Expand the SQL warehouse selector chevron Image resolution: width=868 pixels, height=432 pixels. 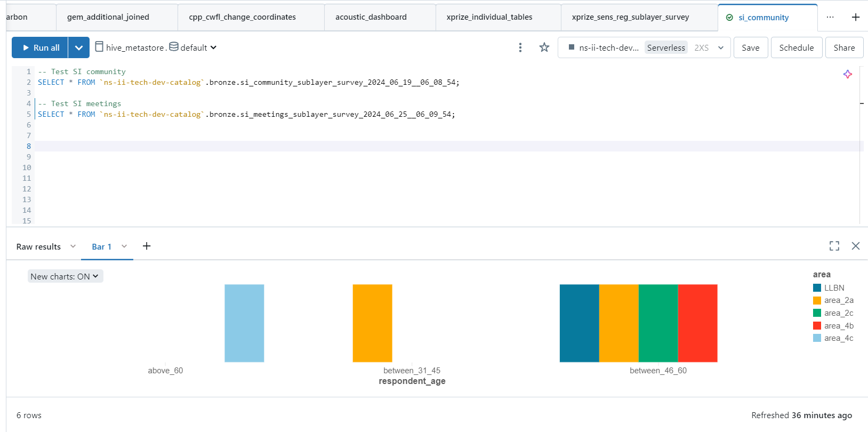pyautogui.click(x=721, y=47)
